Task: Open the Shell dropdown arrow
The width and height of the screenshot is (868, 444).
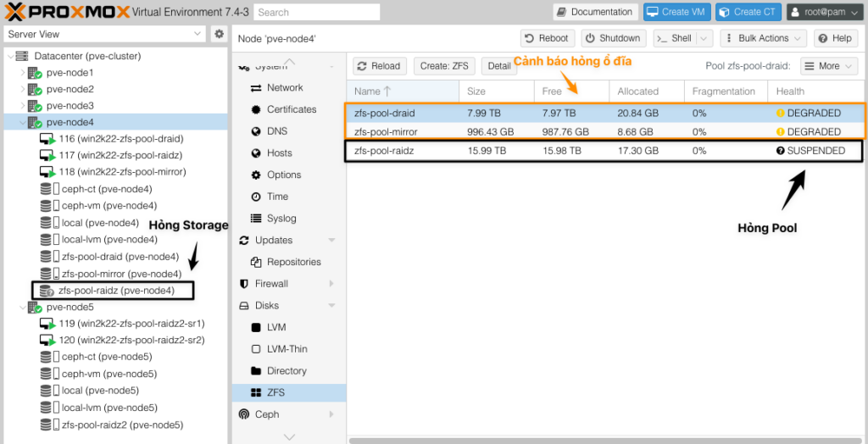Action: (x=704, y=38)
